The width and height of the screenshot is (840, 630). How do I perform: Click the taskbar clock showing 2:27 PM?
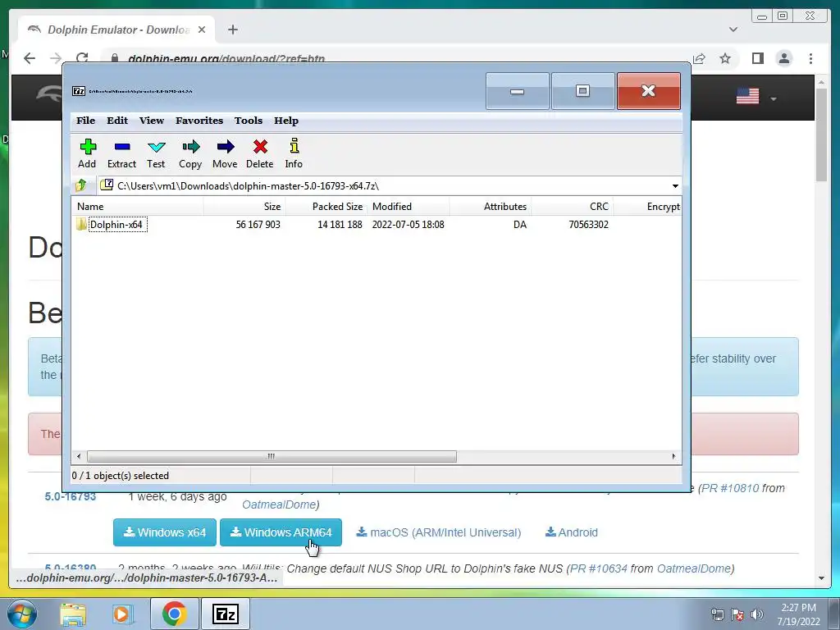point(798,614)
